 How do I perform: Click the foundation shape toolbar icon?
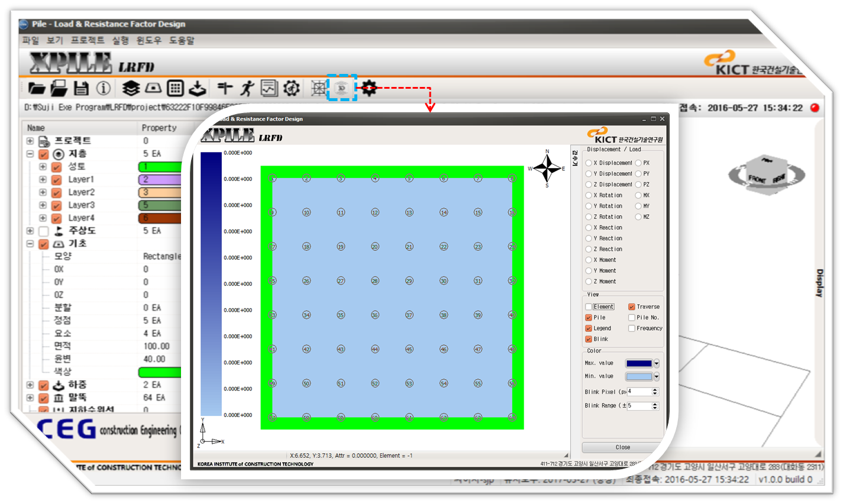[x=153, y=89]
